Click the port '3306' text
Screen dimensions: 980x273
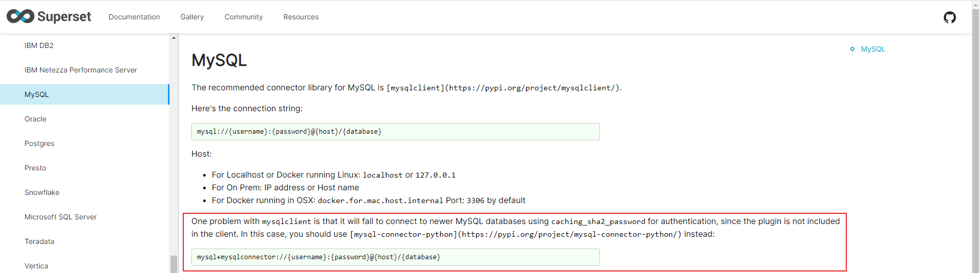click(x=475, y=201)
